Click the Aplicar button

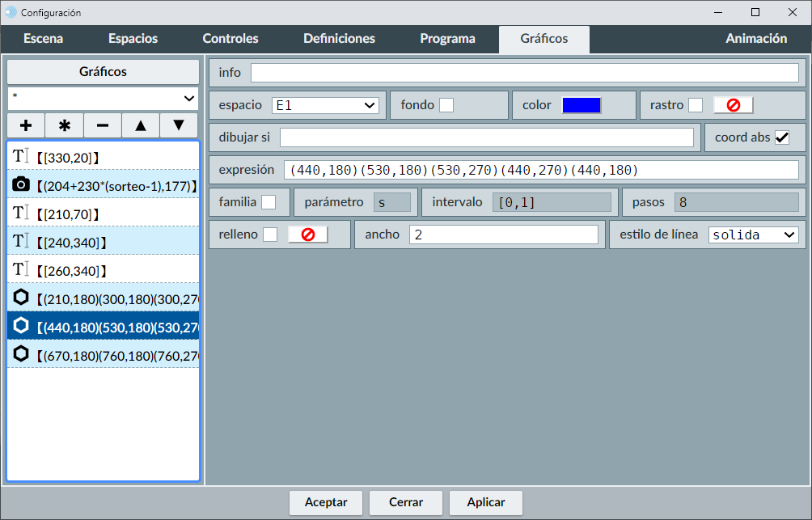[486, 502]
